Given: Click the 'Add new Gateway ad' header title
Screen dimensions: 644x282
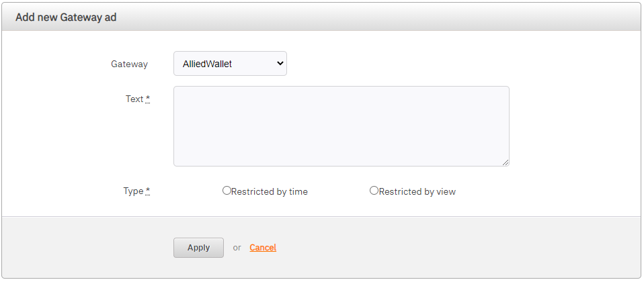Looking at the screenshot, I should 66,17.
